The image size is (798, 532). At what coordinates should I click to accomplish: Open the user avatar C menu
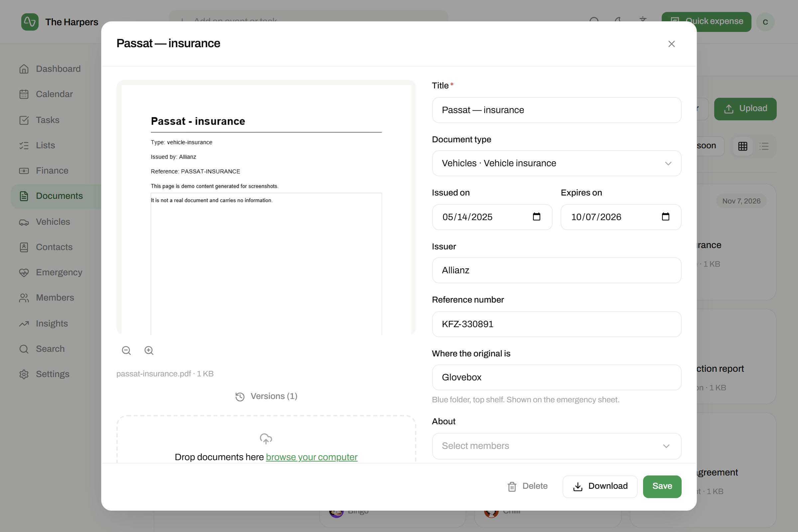pyautogui.click(x=765, y=22)
